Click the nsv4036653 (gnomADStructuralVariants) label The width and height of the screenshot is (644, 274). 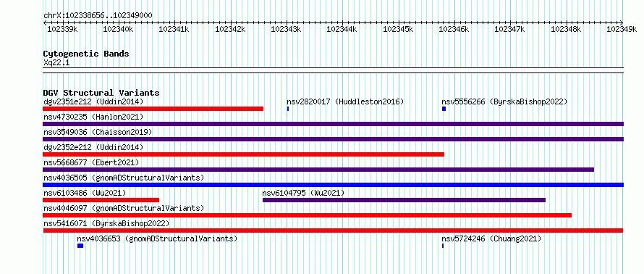[x=157, y=238]
